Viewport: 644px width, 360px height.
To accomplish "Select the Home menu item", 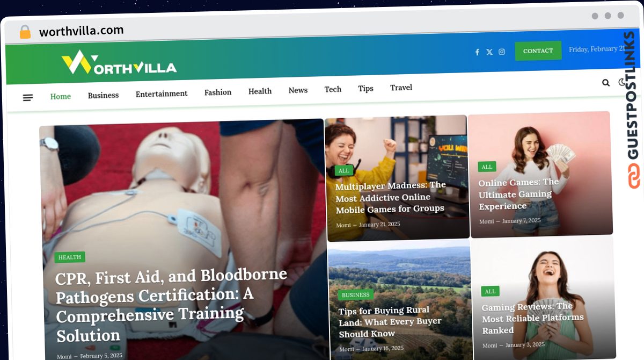I will pyautogui.click(x=61, y=97).
